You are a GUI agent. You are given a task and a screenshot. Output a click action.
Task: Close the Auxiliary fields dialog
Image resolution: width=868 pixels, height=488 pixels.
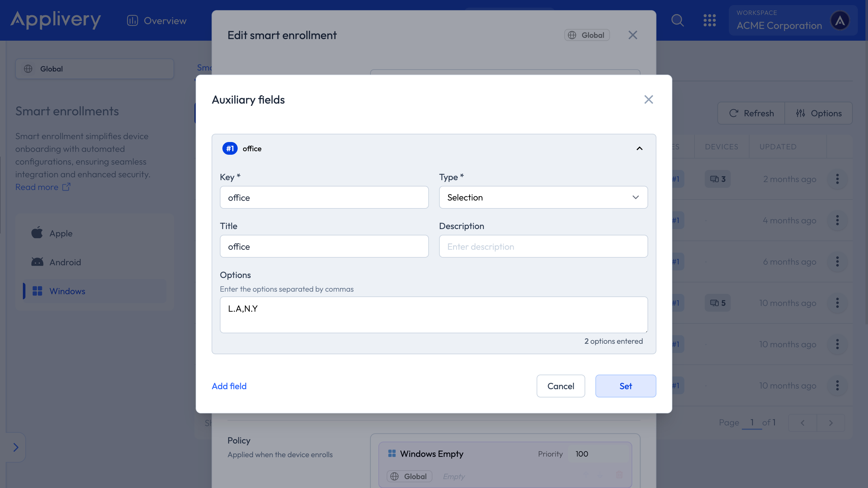click(648, 99)
